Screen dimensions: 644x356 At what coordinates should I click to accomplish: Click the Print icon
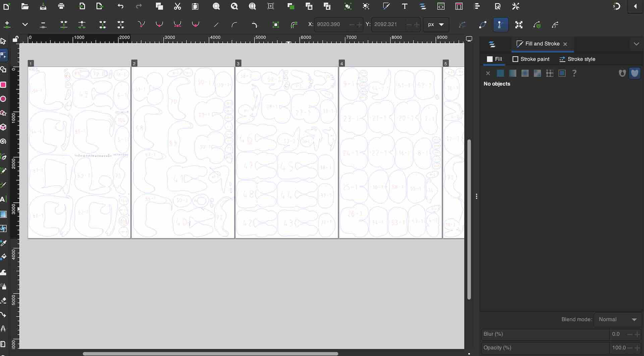[x=61, y=6]
